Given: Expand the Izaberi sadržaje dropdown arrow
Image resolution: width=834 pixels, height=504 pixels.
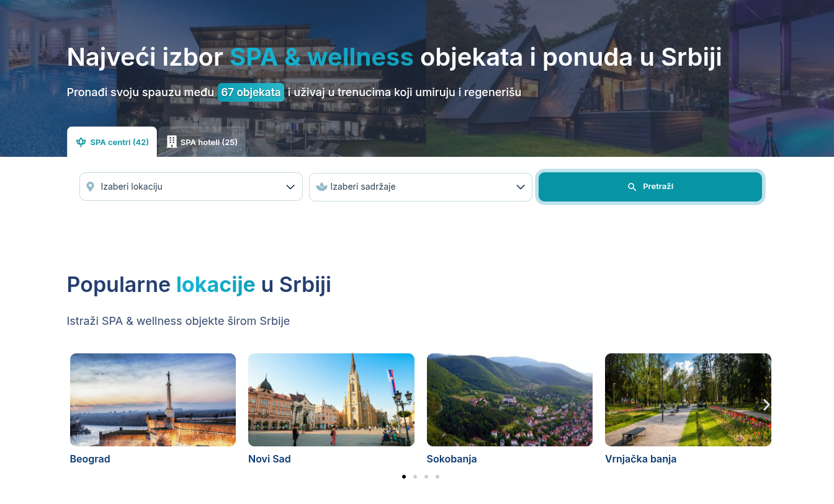Looking at the screenshot, I should click(x=521, y=187).
